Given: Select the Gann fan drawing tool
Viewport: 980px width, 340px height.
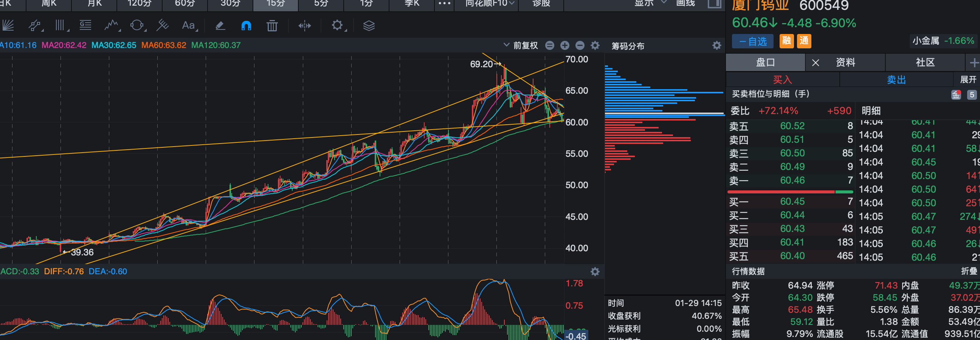Looking at the screenshot, I should pyautogui.click(x=8, y=25).
